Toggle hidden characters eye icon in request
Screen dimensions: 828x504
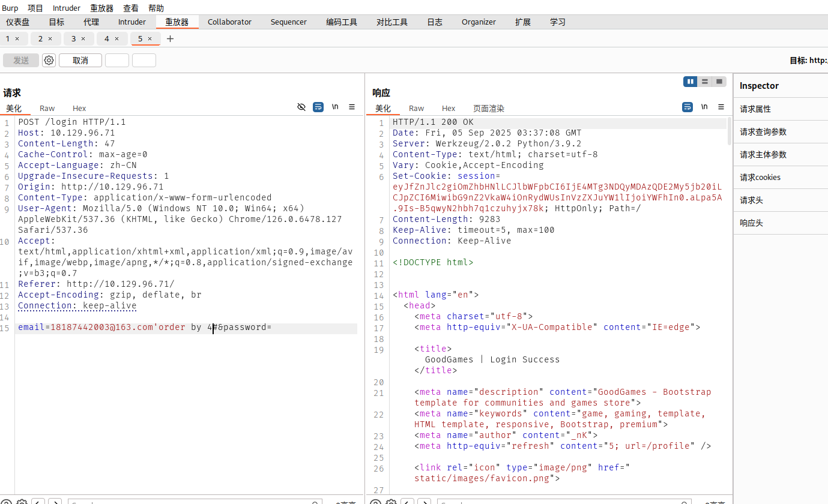click(301, 107)
